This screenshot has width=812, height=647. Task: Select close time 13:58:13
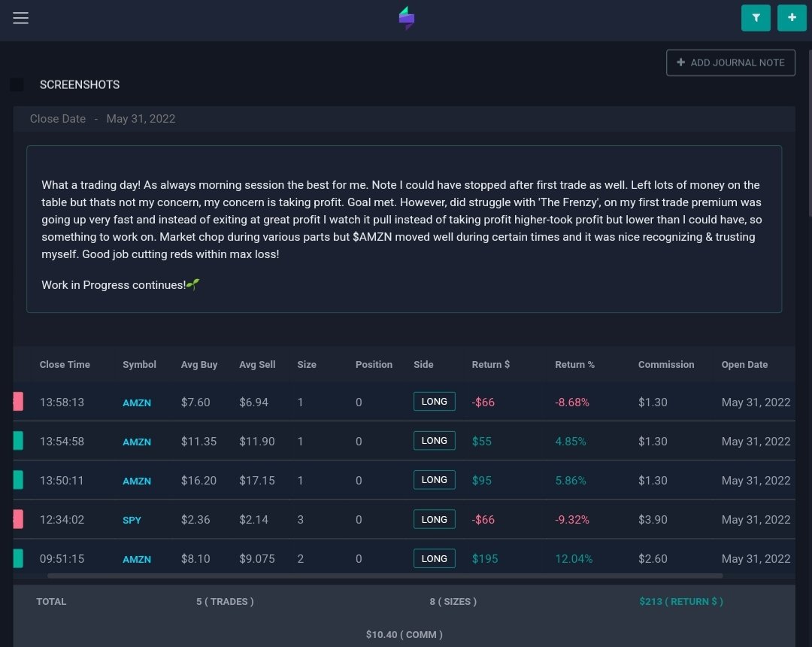tap(62, 402)
